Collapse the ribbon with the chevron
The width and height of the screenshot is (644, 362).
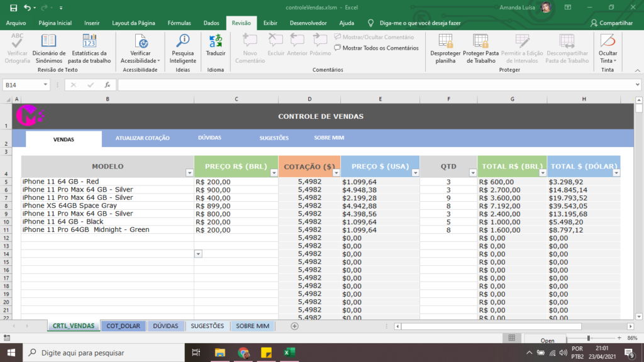(x=638, y=70)
